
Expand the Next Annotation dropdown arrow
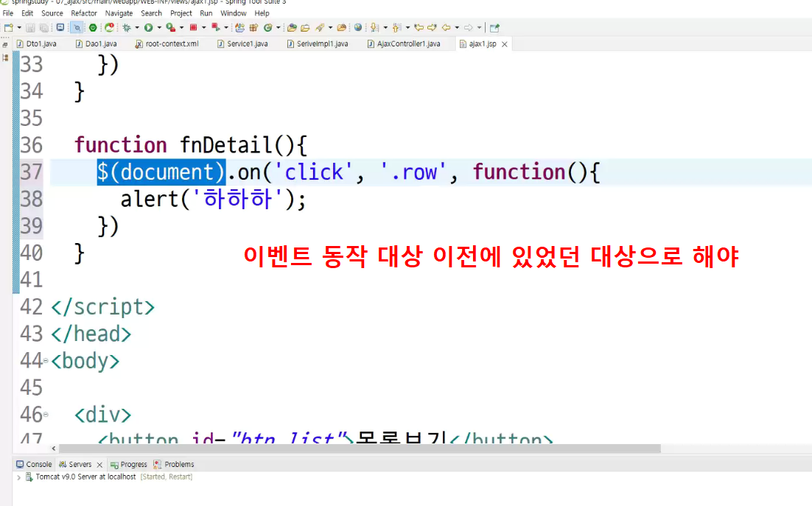[385, 27]
